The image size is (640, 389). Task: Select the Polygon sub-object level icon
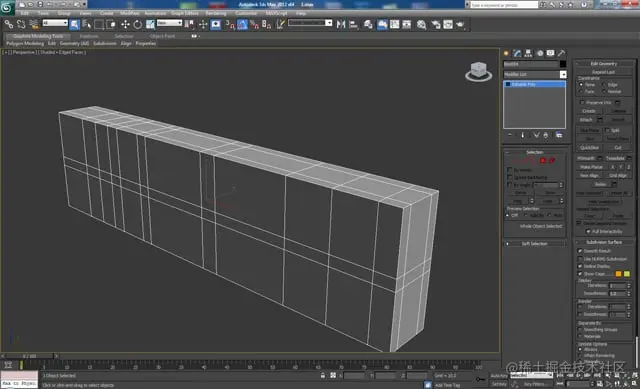click(x=543, y=161)
